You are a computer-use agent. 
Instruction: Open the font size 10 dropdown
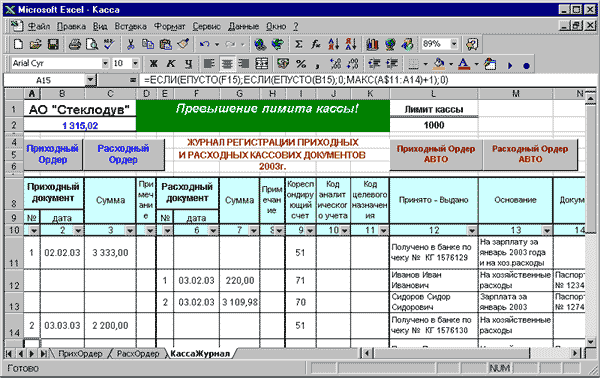pyautogui.click(x=135, y=64)
